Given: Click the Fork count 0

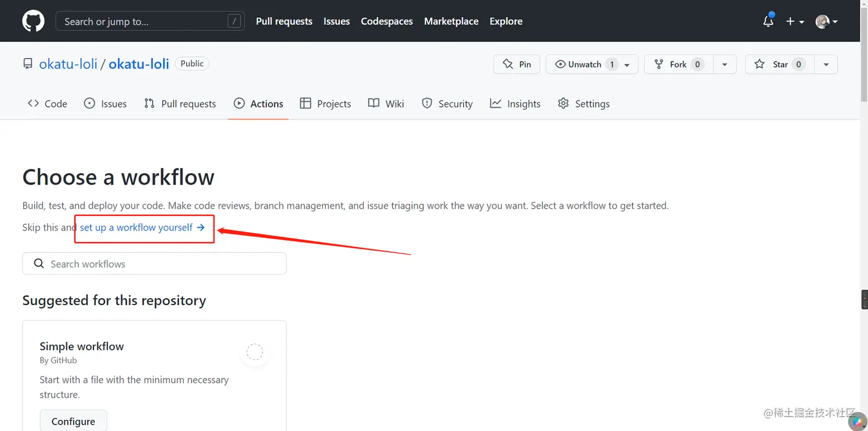Looking at the screenshot, I should tap(697, 64).
